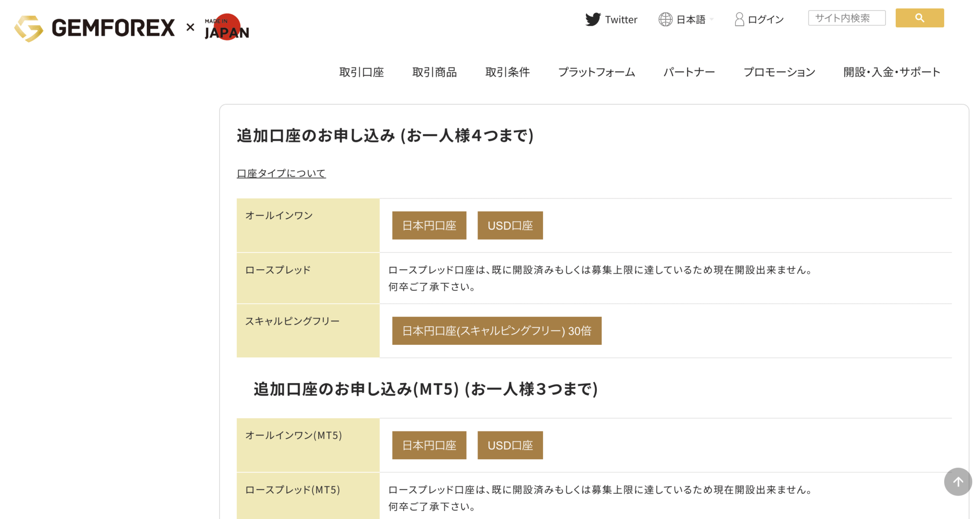Click the globe language icon
The image size is (980, 519).
665,19
